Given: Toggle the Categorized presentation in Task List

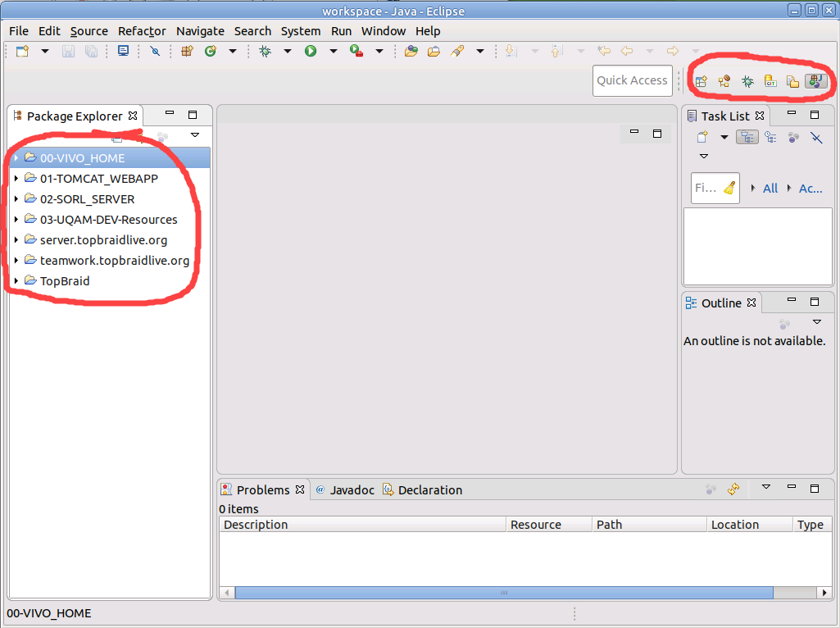Looking at the screenshot, I should pyautogui.click(x=747, y=137).
